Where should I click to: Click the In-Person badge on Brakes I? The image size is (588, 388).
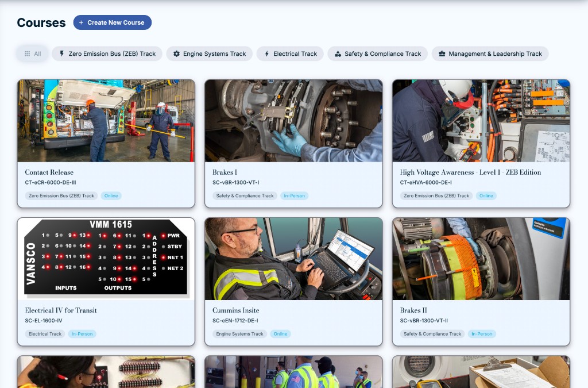(x=295, y=196)
